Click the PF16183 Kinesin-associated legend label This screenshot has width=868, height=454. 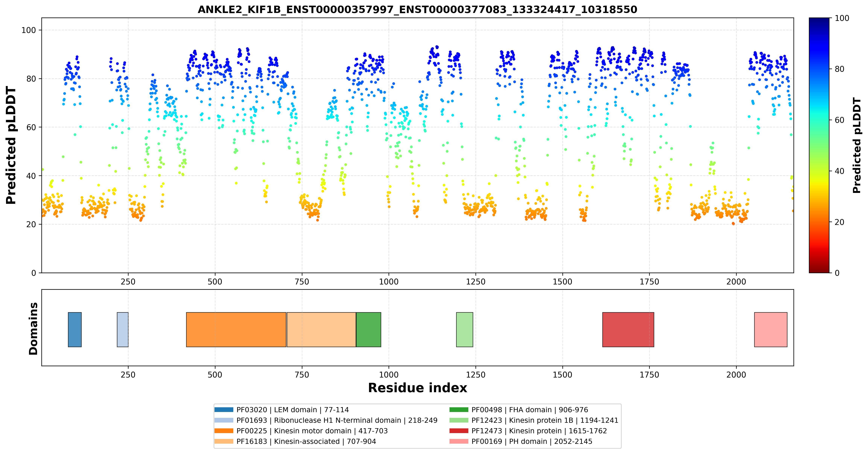(306, 442)
